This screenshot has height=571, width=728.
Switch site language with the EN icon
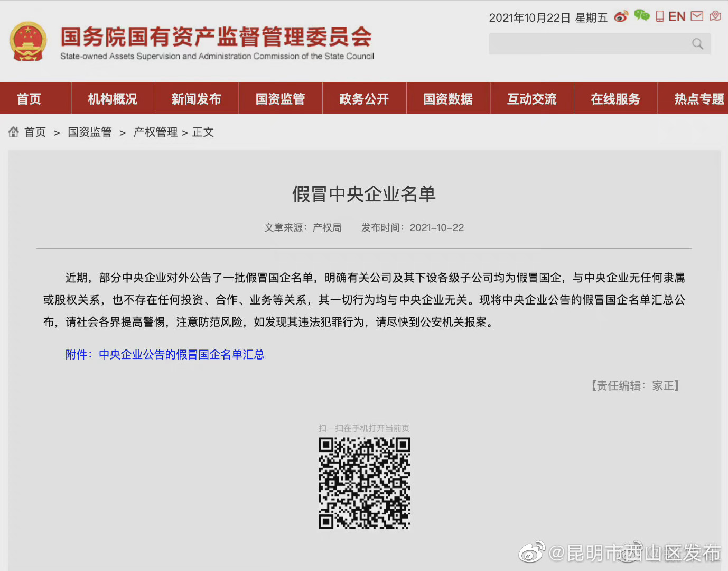click(677, 16)
